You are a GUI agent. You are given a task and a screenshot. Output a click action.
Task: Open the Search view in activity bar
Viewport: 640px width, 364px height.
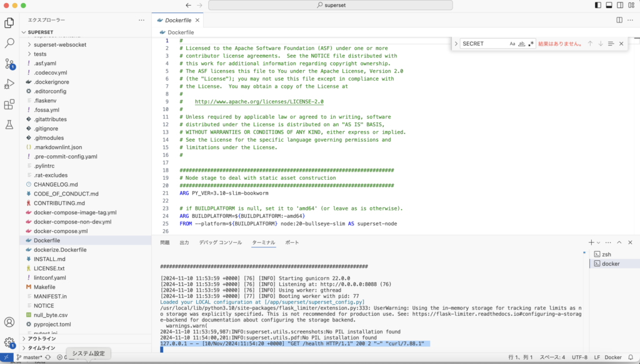[9, 43]
